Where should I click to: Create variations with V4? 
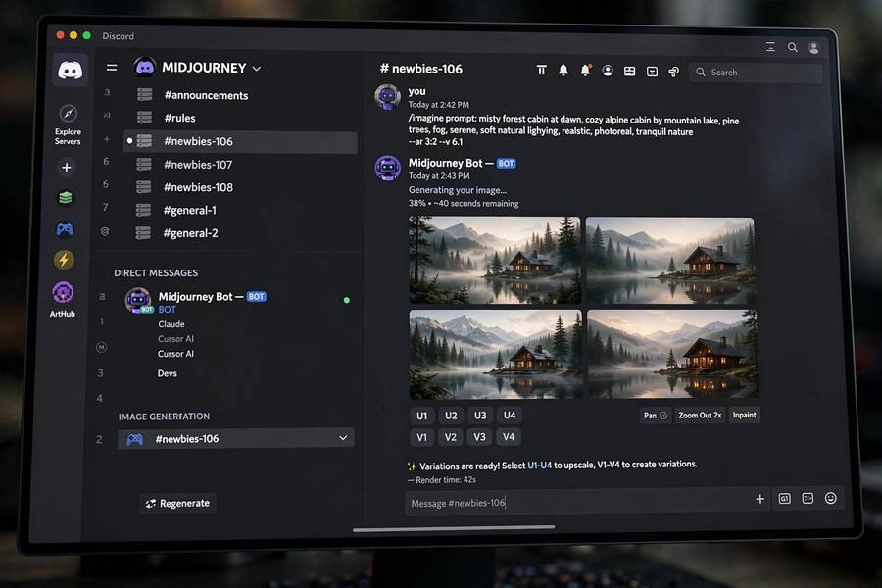coord(509,437)
